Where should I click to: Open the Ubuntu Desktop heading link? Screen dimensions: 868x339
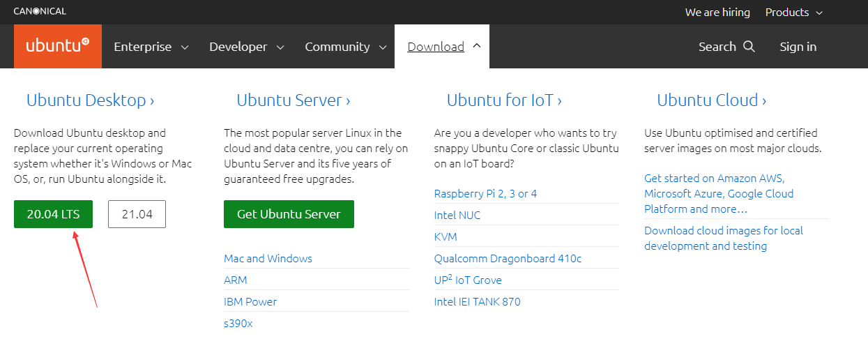(x=91, y=100)
